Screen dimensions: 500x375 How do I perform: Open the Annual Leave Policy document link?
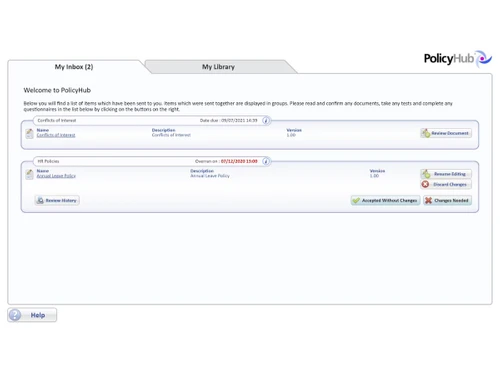[56, 176]
